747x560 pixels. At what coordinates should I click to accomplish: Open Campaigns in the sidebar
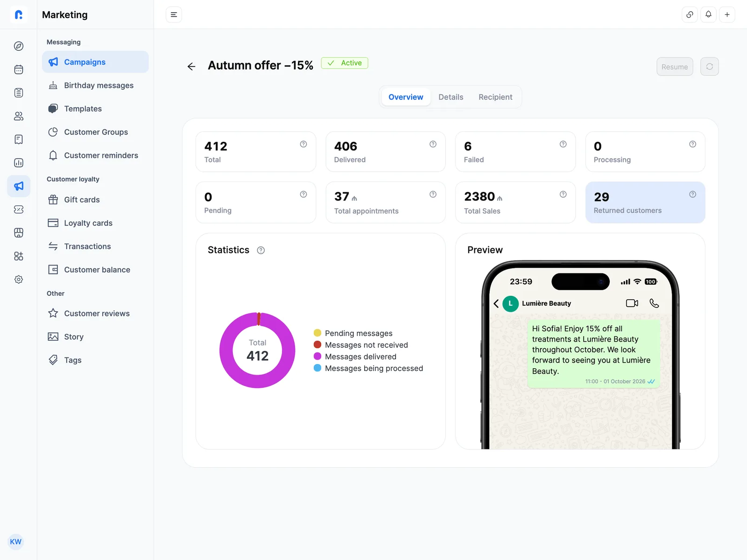coord(95,62)
